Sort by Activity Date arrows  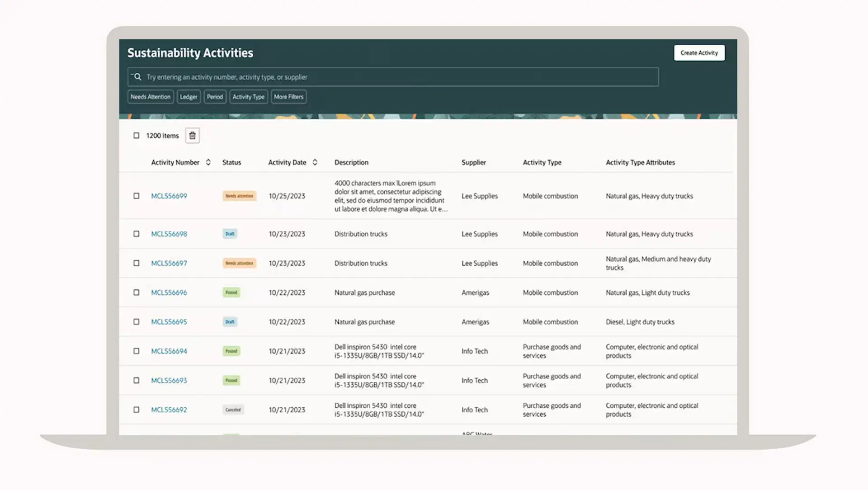315,162
